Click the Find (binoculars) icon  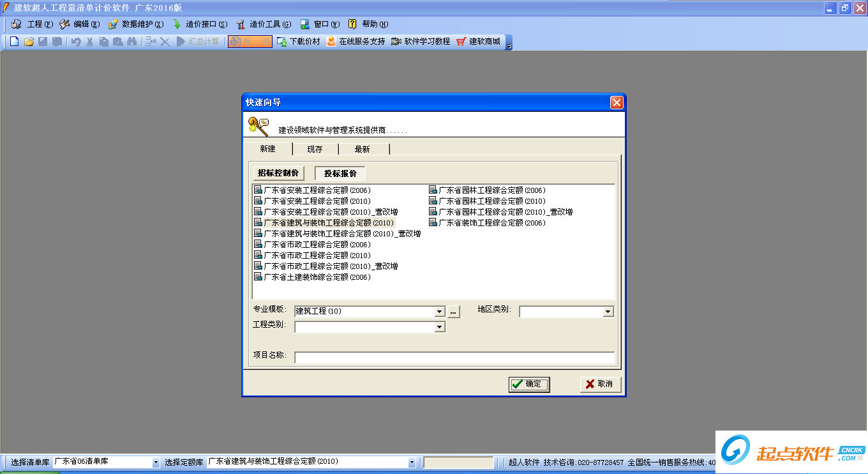[132, 41]
